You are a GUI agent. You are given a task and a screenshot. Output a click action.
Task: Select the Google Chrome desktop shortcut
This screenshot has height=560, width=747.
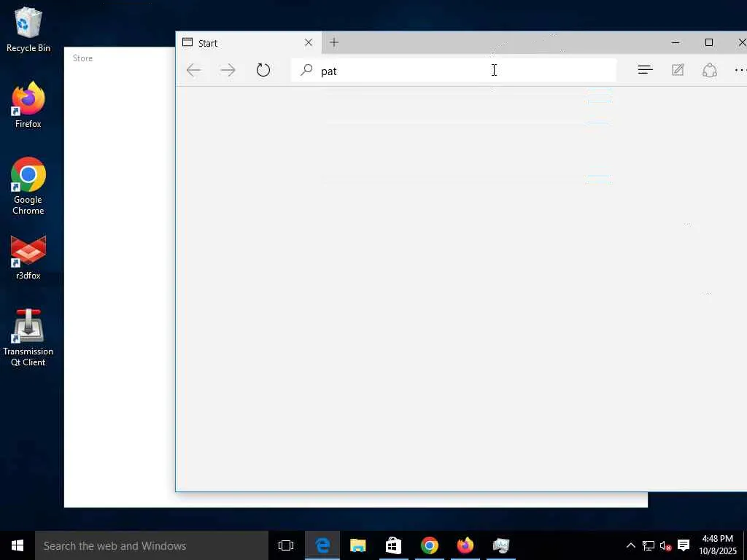click(28, 186)
